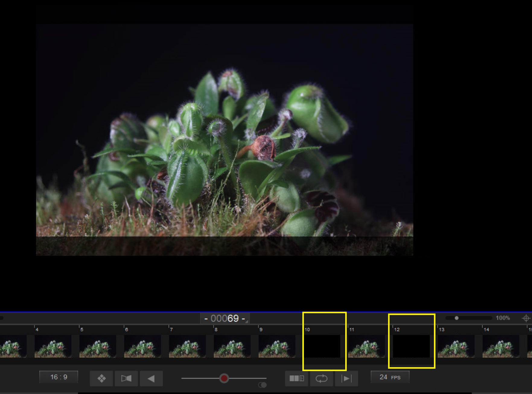Viewport: 532px width, 394px height.
Task: Click the zoom slider handle near 100%
Action: (x=457, y=318)
